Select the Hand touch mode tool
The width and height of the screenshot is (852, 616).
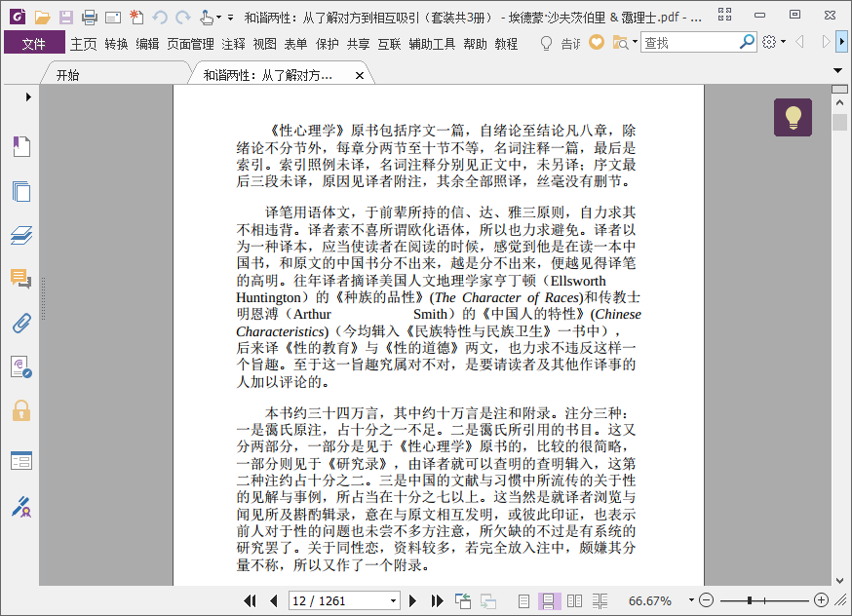(206, 18)
